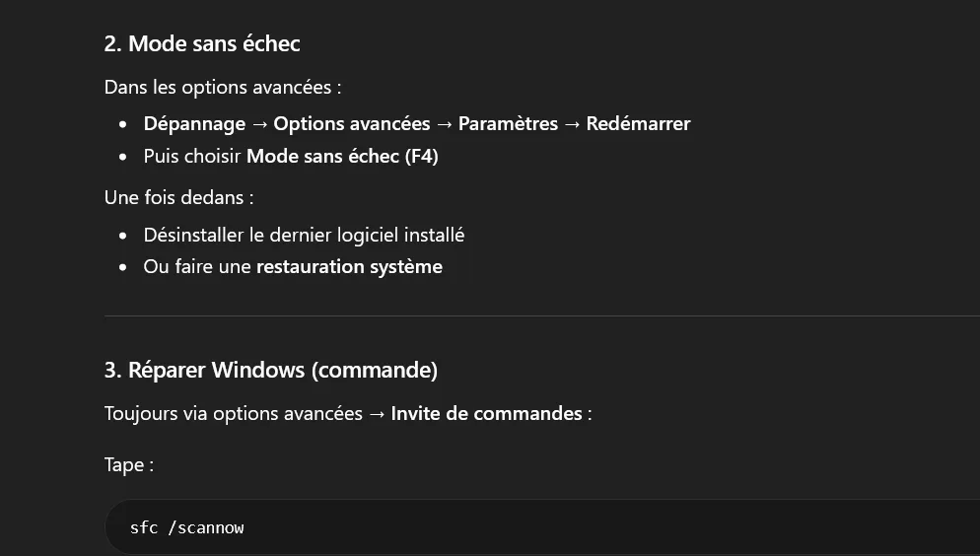Click the bold text "Invite de commandes"

(x=486, y=414)
